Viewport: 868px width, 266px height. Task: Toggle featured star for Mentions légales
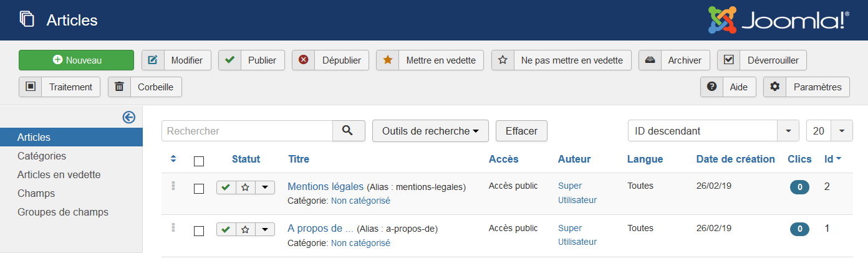coord(246,188)
